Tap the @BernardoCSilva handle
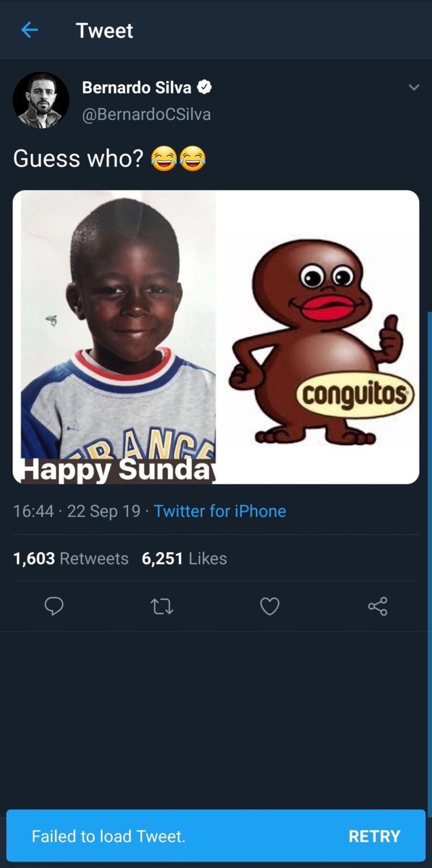The height and width of the screenshot is (868, 432). click(146, 114)
